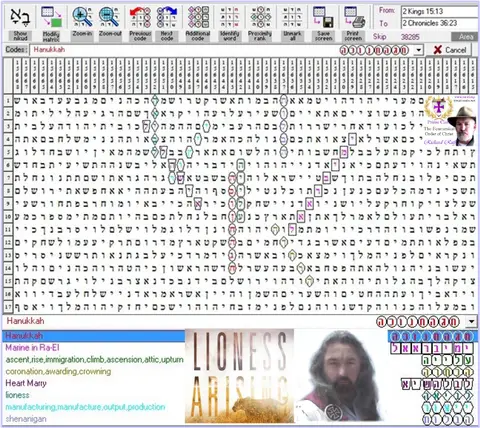The height and width of the screenshot is (428, 480).
Task: Click matrix row number 17
Action: (x=8, y=307)
